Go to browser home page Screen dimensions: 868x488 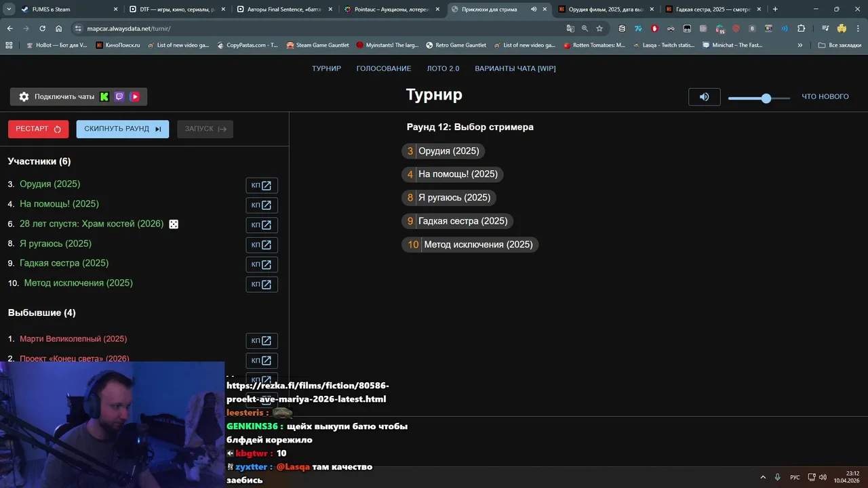[59, 28]
